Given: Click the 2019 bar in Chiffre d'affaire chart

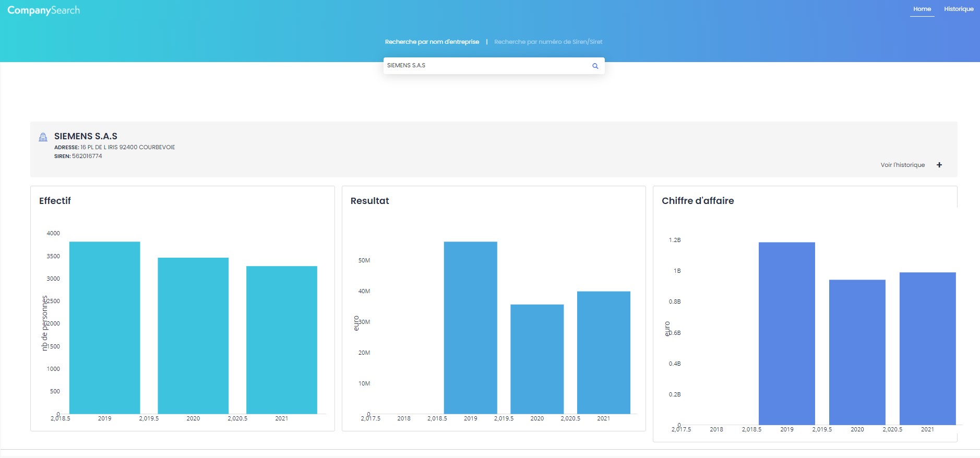Looking at the screenshot, I should (x=786, y=333).
